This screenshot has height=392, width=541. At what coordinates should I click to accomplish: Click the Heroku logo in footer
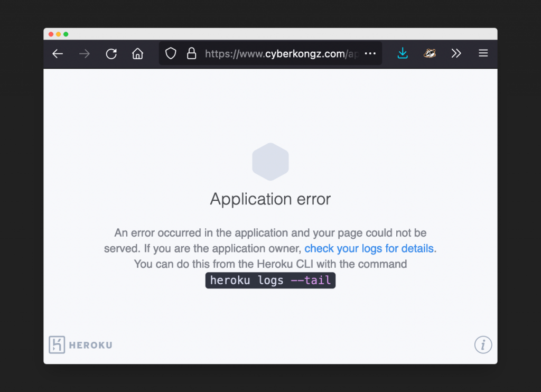point(81,345)
